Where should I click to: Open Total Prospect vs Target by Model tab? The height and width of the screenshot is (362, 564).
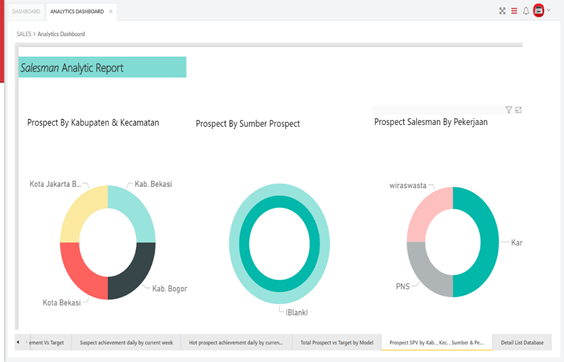click(x=337, y=343)
